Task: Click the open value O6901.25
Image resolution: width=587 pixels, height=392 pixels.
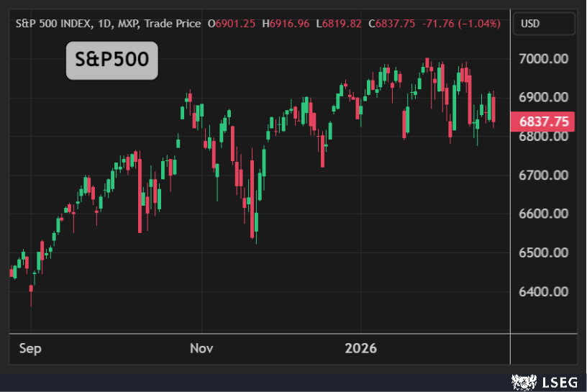Action: pos(232,24)
